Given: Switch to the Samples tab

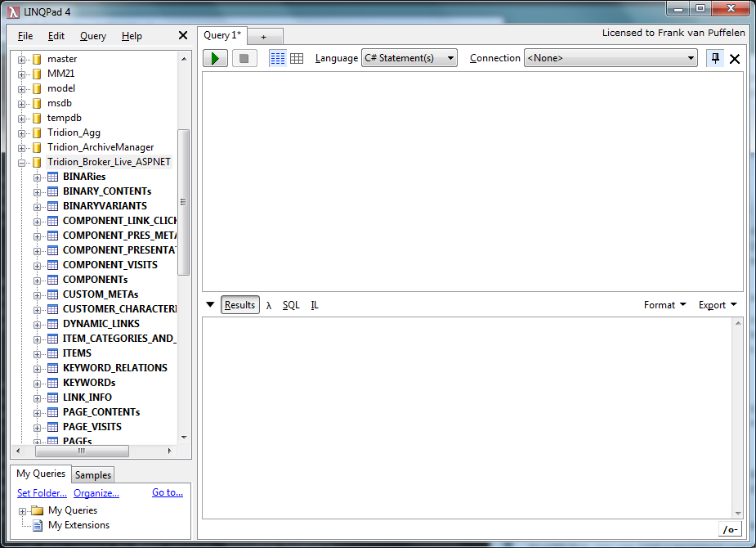Looking at the screenshot, I should coord(93,475).
